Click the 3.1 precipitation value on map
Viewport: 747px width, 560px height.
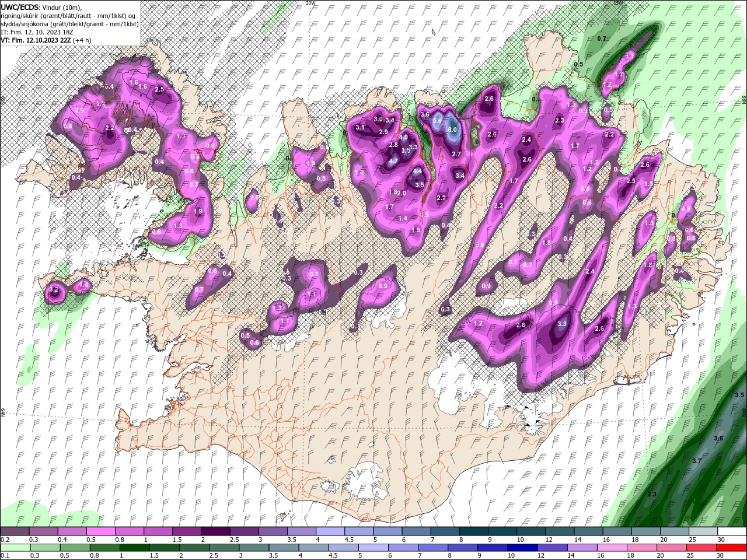tap(360, 128)
